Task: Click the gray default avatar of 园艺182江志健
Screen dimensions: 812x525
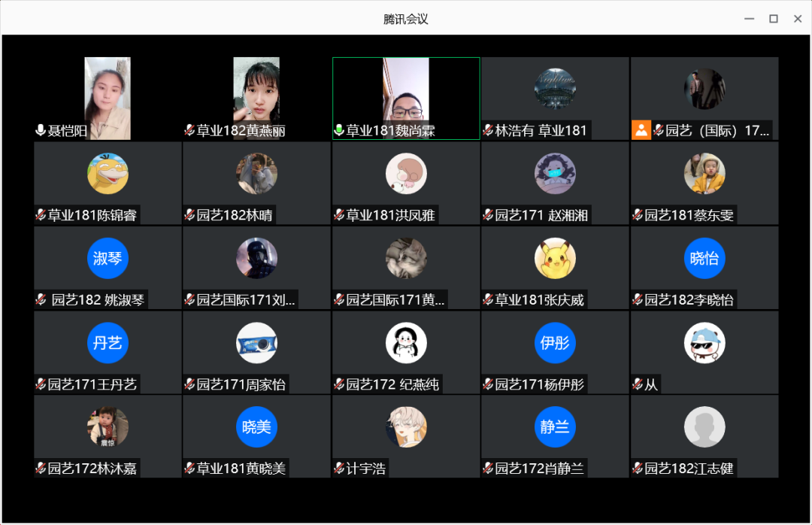Action: (x=704, y=427)
